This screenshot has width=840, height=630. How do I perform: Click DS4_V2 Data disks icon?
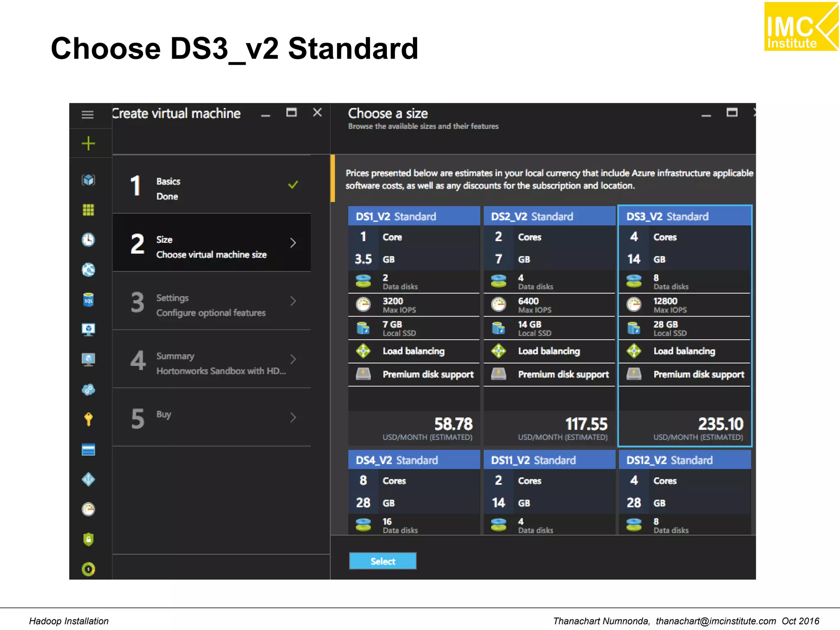[x=363, y=525]
